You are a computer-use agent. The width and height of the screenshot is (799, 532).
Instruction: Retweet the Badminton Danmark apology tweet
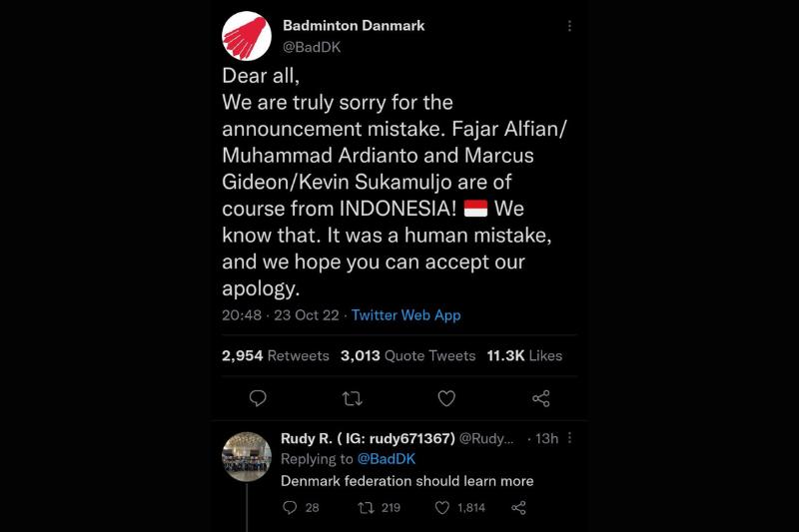pyautogui.click(x=353, y=398)
